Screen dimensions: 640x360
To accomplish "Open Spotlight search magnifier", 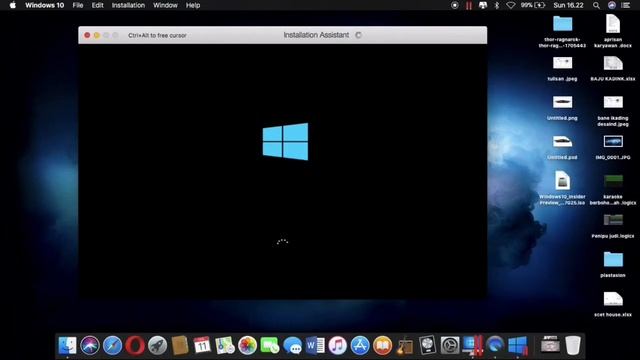I will [596, 5].
